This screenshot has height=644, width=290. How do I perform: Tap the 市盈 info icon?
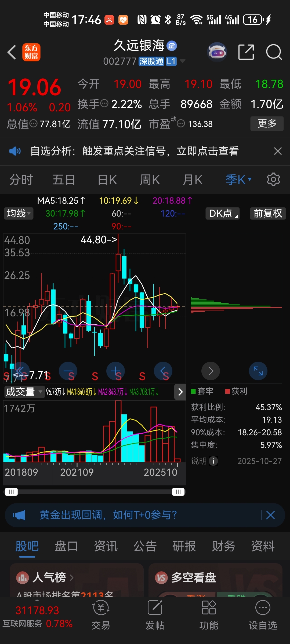click(181, 124)
